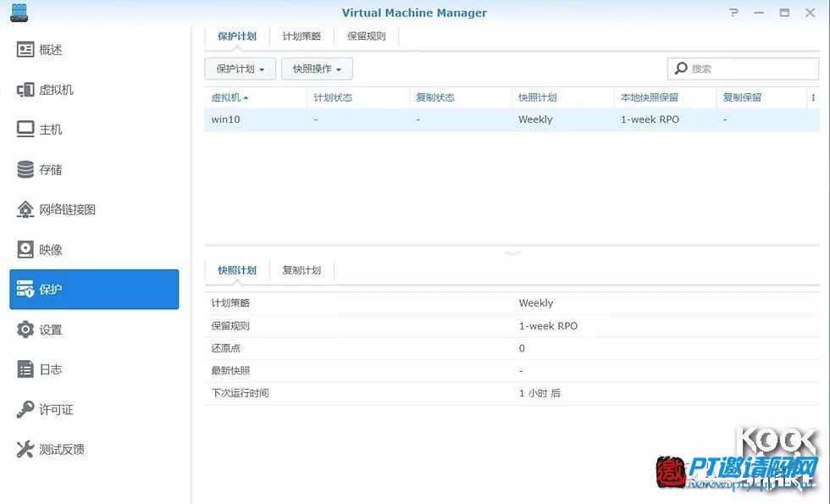Open the 测试反馈 wrench tools icon

25,449
